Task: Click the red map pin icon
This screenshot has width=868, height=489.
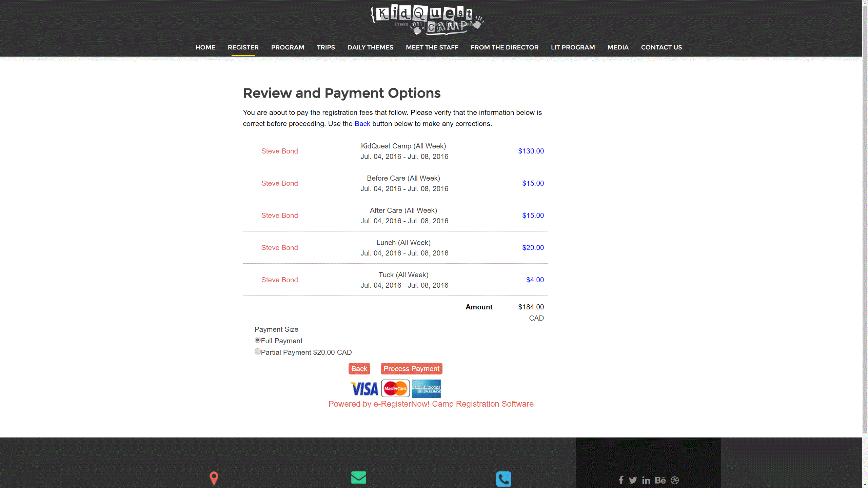Action: [x=214, y=478]
